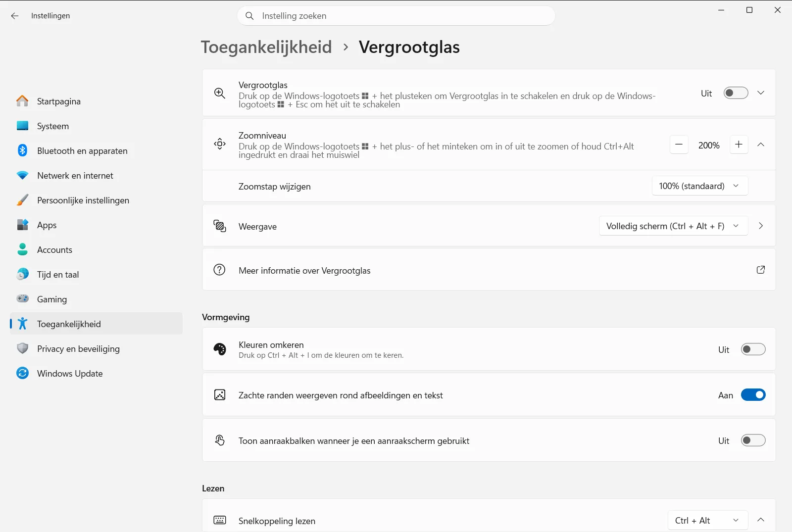
Task: Click the Kleuren omkeren palette icon
Action: click(x=220, y=349)
